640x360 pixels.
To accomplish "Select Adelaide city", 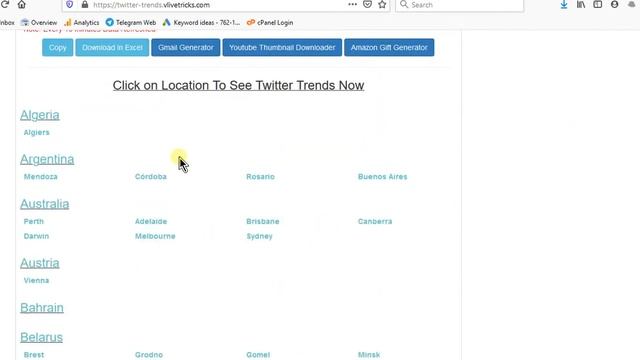I will (x=151, y=221).
